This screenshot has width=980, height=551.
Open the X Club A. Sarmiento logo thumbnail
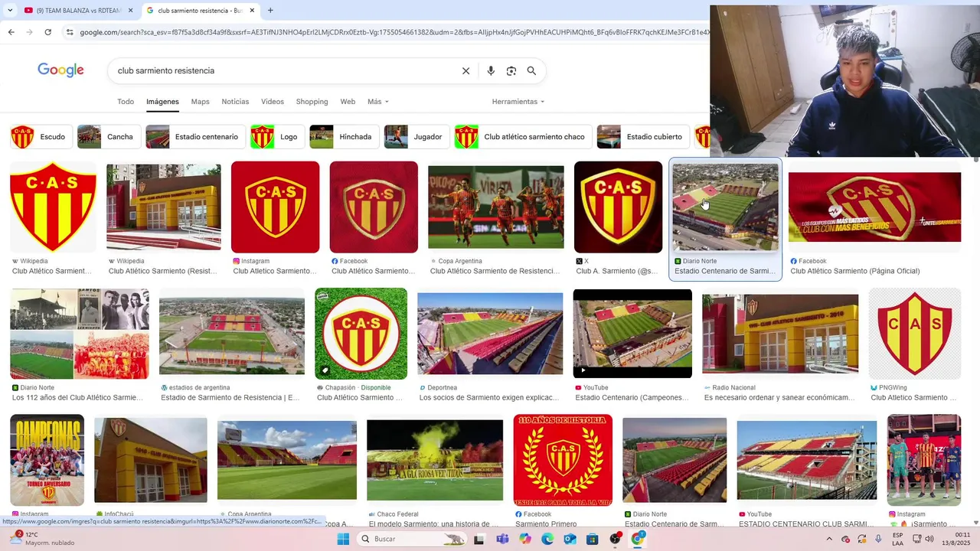pyautogui.click(x=618, y=207)
